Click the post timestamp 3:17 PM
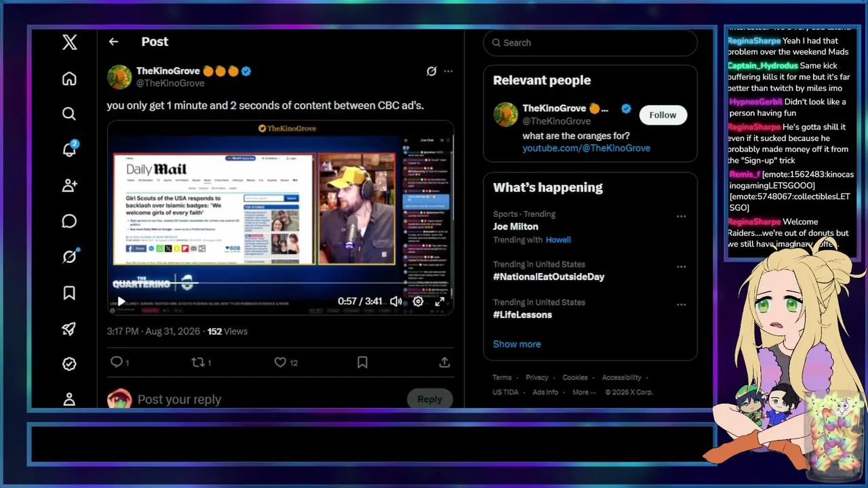868x488 pixels. (154, 331)
